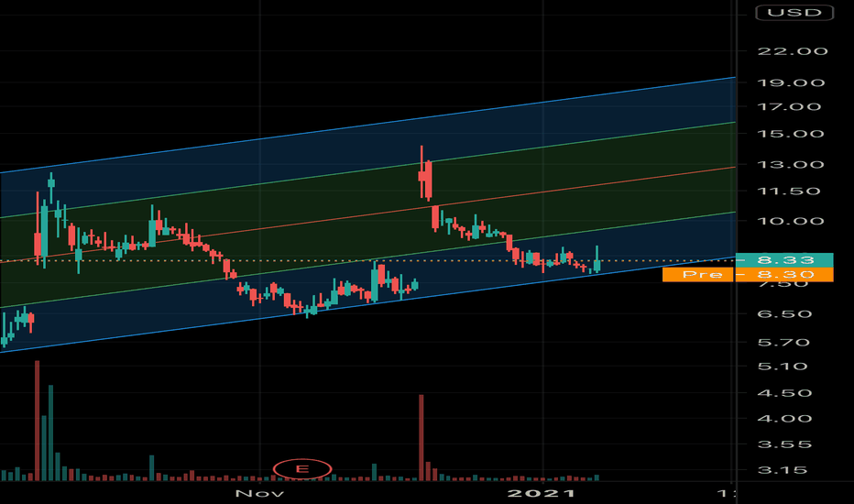854x504 pixels.
Task: Click the 3.55 price axis label
Action: pos(785,444)
